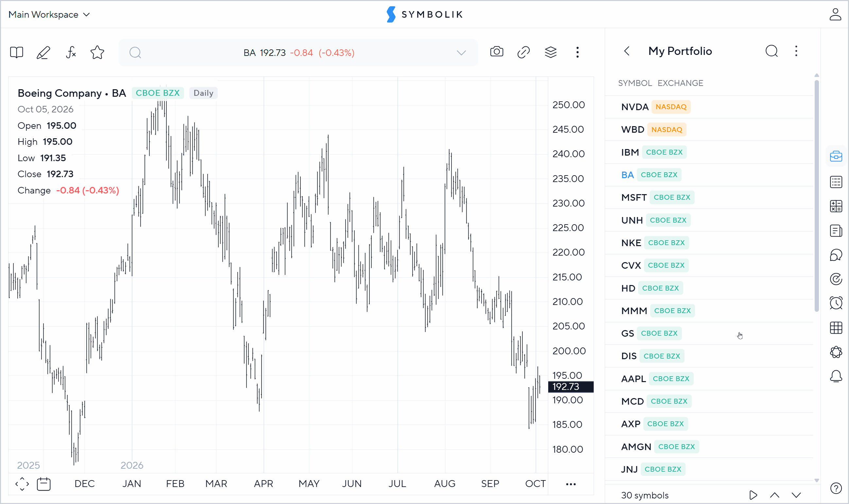Go to next symbol with down chevron
Viewport: 849px width, 504px height.
(796, 495)
